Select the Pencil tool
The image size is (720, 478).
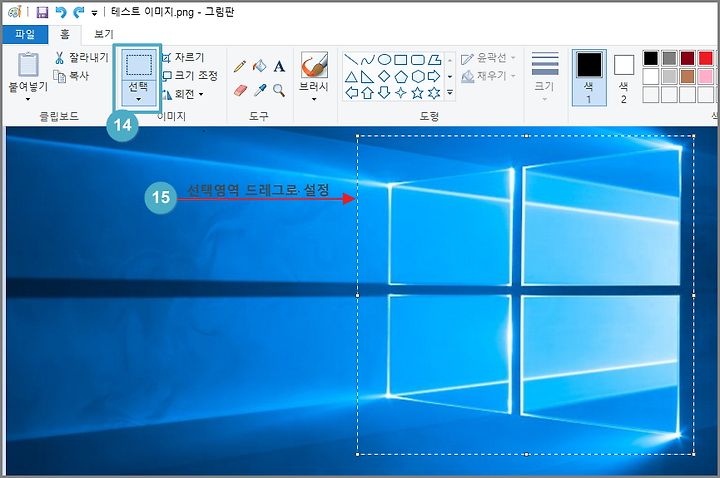(240, 66)
